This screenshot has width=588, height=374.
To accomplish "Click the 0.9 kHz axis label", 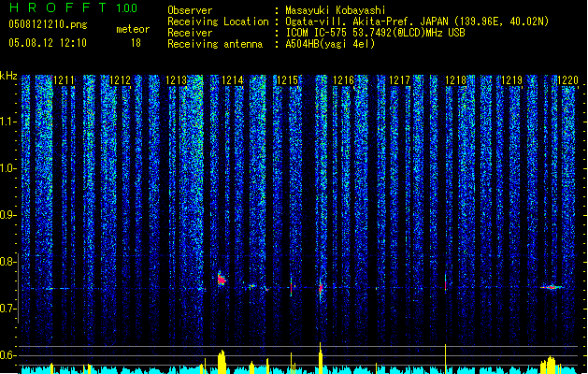I will pos(8,215).
